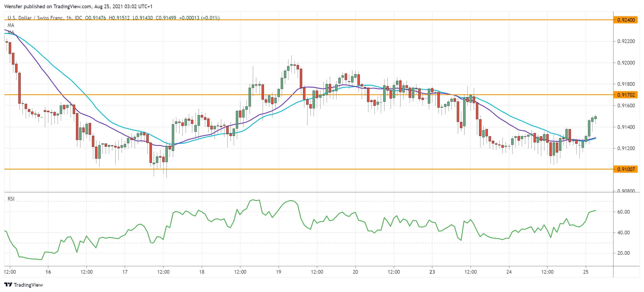
Task: Click the 20.00 RSI scale label
Action: (623, 253)
